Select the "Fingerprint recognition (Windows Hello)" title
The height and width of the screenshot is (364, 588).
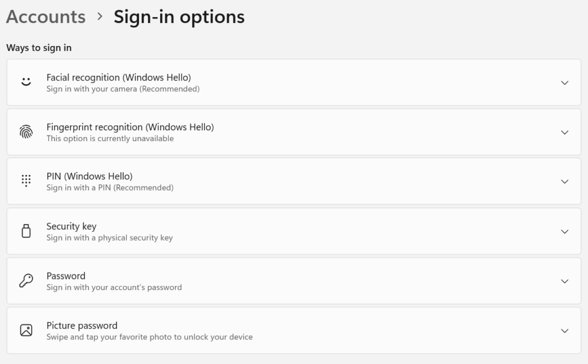[130, 127]
